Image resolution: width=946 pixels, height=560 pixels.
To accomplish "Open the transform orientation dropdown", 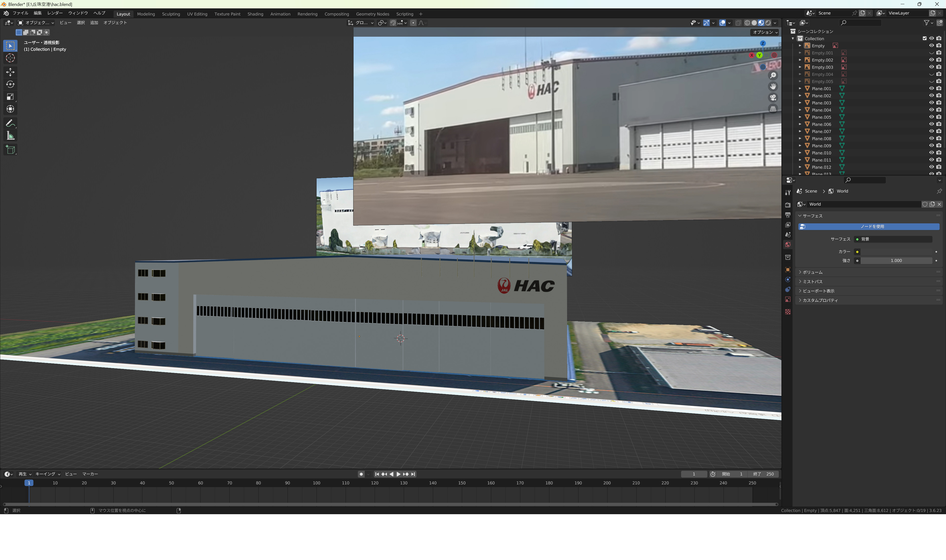I will (360, 23).
